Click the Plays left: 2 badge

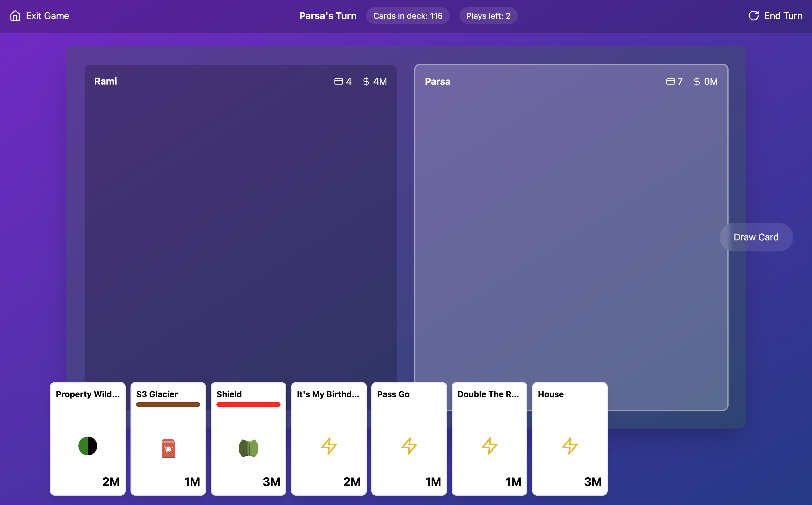pyautogui.click(x=488, y=16)
